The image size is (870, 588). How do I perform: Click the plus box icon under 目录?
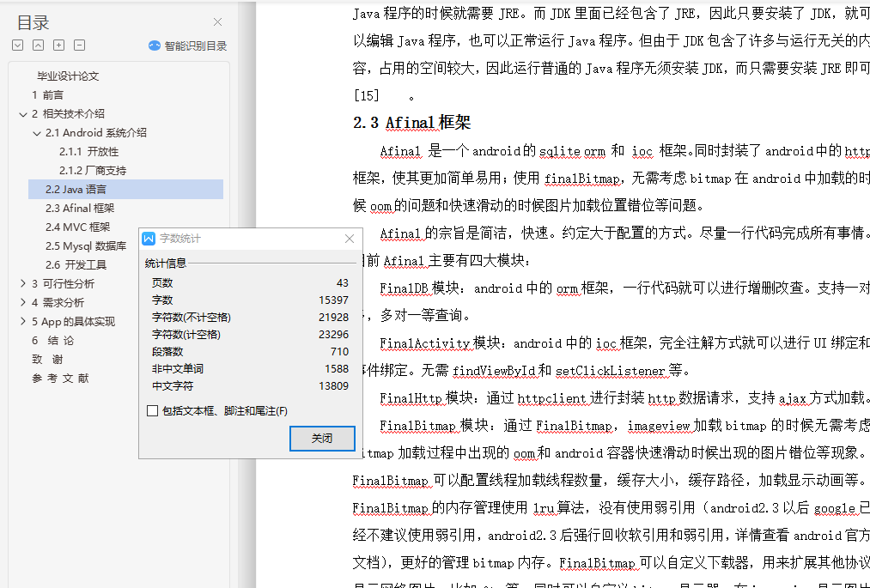[x=58, y=45]
